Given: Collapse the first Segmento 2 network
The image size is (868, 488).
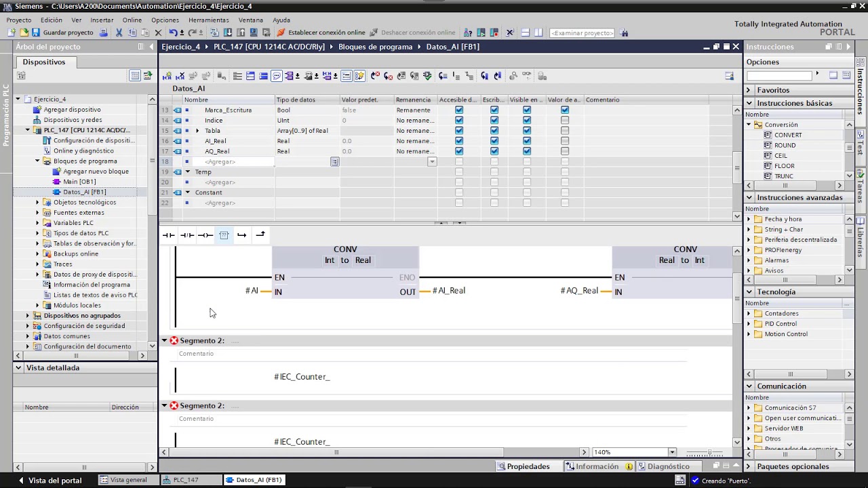Looking at the screenshot, I should coord(164,341).
